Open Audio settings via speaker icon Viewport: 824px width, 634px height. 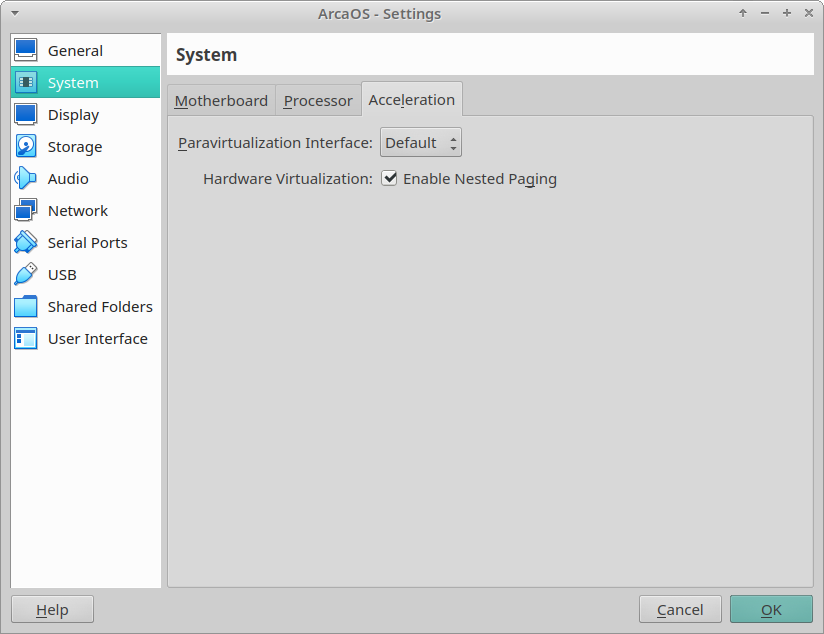tap(26, 179)
